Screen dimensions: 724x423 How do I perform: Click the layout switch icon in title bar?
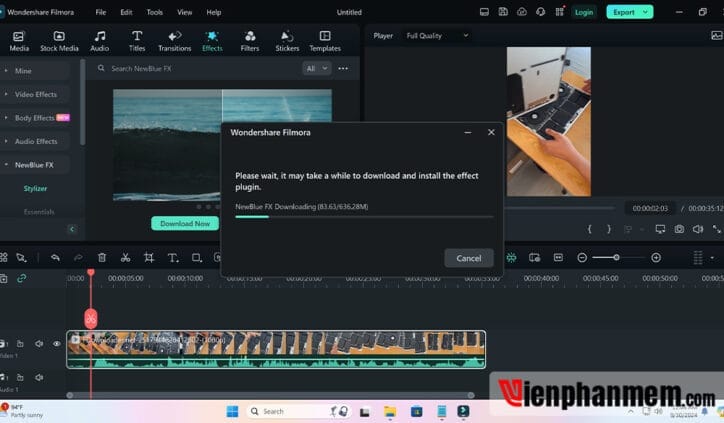[x=484, y=12]
